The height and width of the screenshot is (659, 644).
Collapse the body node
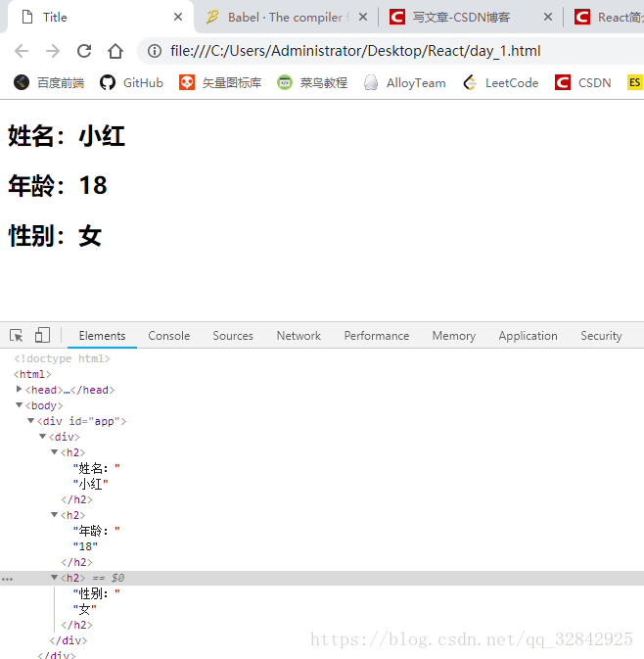point(19,405)
